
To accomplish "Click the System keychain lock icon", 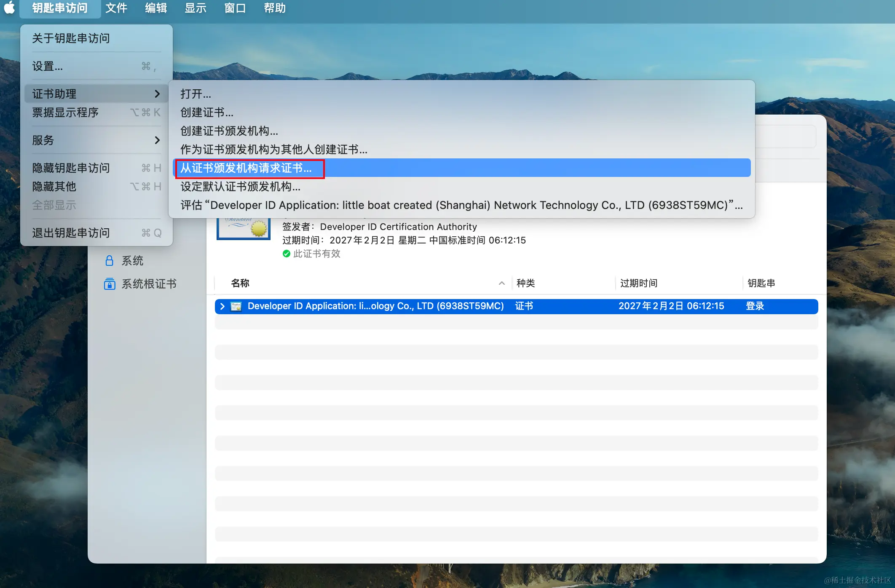I will coord(109,261).
